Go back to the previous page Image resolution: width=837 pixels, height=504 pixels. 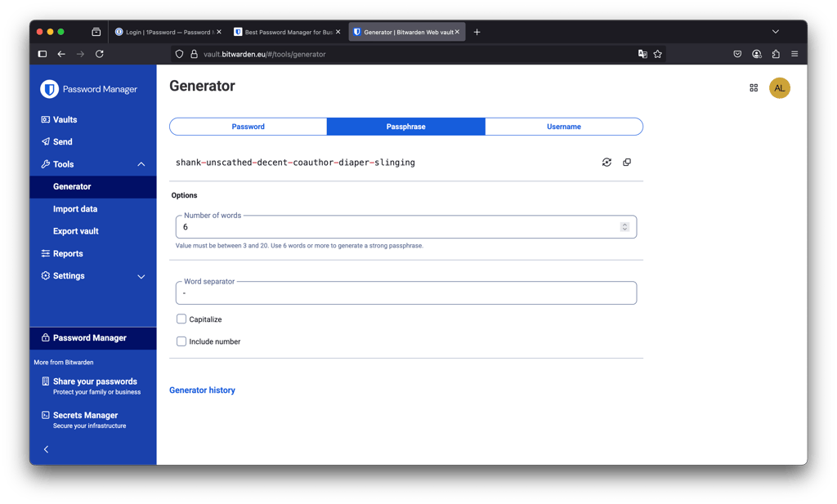coord(61,54)
